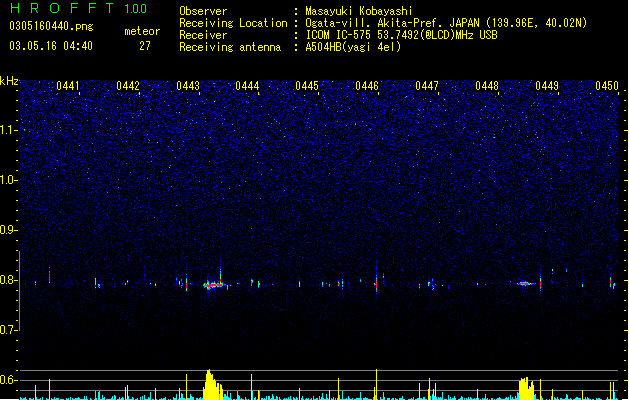The width and height of the screenshot is (629, 400).
Task: Click the 0441 time marker label
Action: pyautogui.click(x=68, y=86)
